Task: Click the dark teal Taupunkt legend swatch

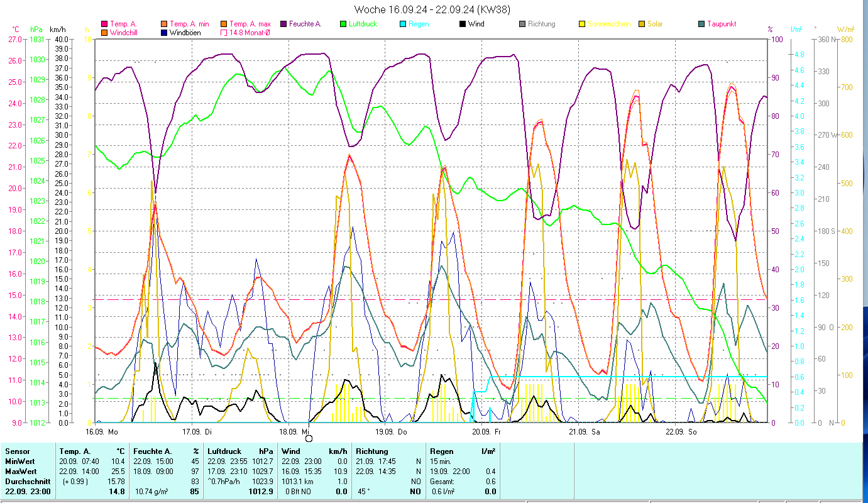Action: click(x=701, y=24)
